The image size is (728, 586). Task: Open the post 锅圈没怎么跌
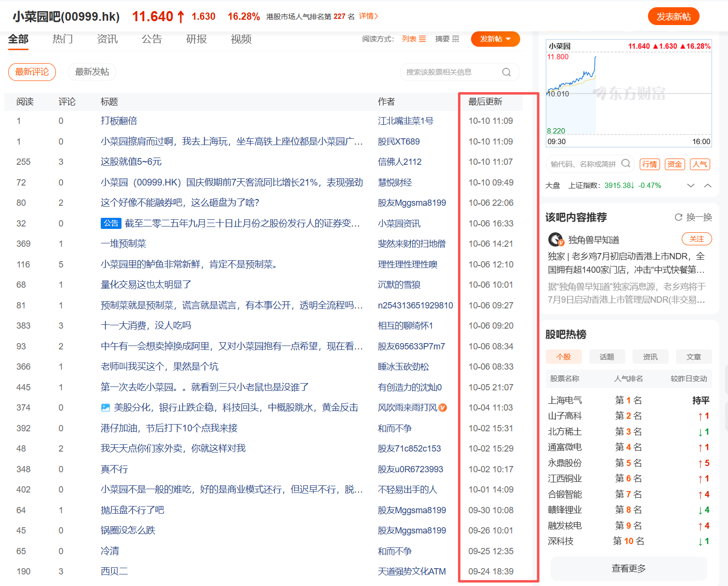[128, 531]
